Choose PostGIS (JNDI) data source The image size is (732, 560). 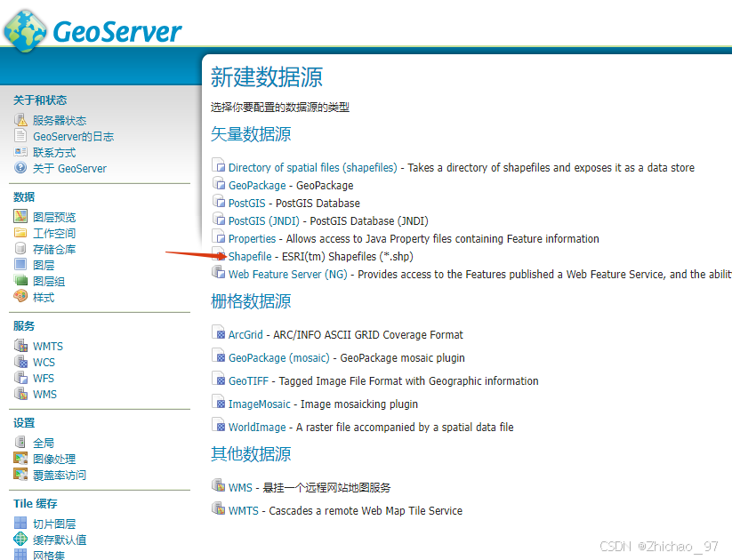264,220
